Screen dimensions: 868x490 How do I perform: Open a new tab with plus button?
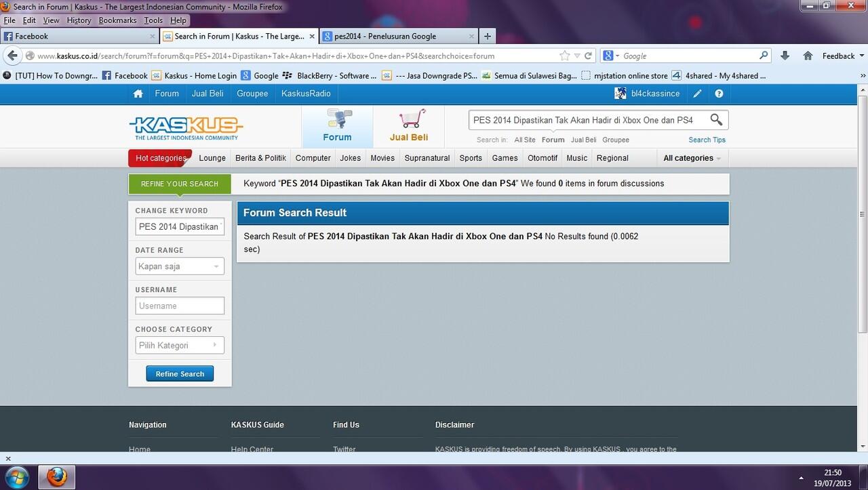(x=488, y=36)
